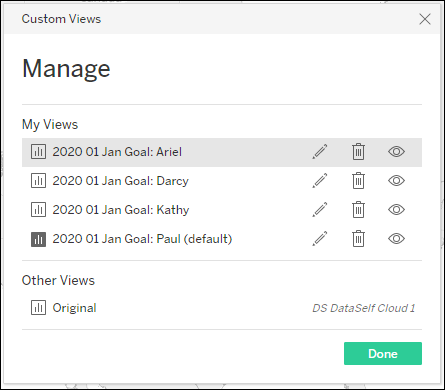Screen dimensions: 445x390
Task: Open the Original view under Other Views
Action: pos(74,308)
